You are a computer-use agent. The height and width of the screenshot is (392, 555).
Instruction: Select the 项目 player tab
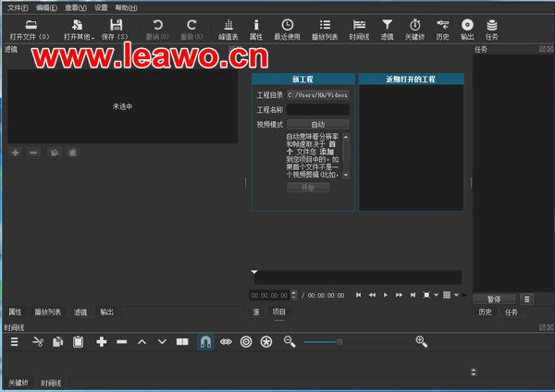[279, 312]
